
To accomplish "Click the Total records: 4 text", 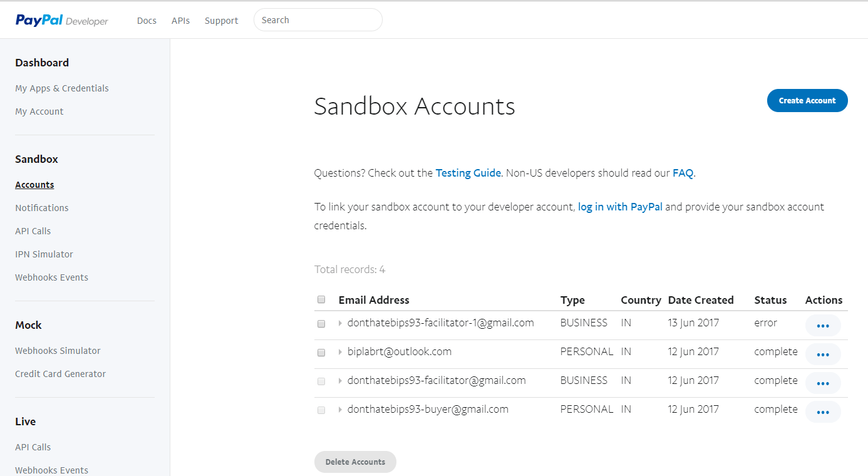I will click(349, 270).
